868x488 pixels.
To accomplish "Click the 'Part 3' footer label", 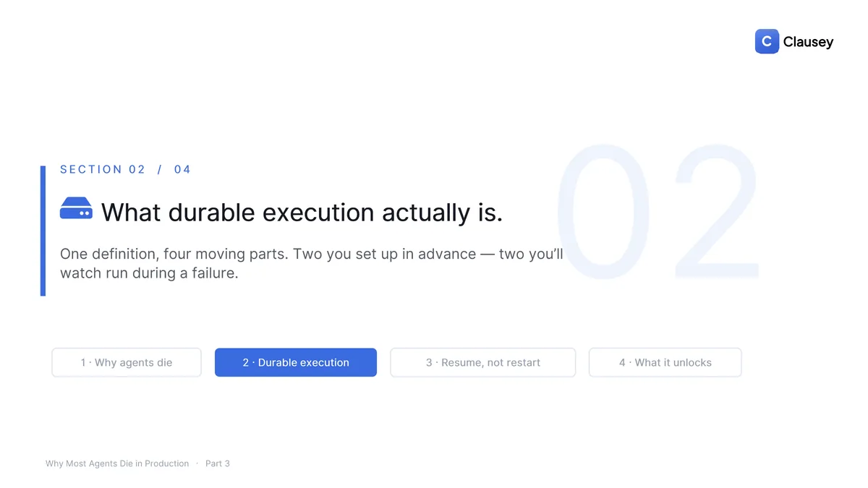I will [x=218, y=463].
